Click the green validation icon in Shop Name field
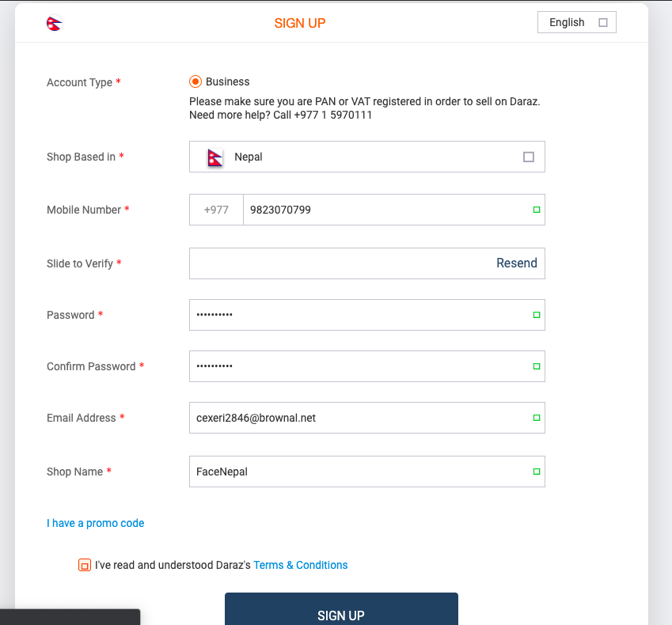The image size is (672, 625). pyautogui.click(x=536, y=472)
